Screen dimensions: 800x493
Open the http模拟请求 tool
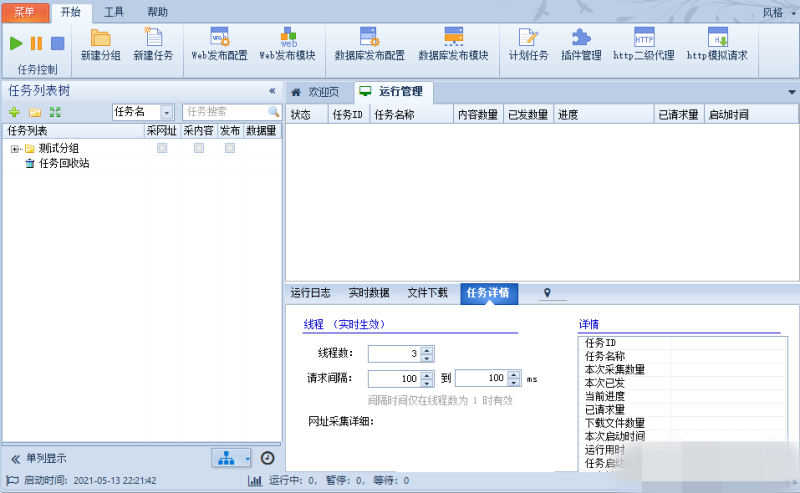click(717, 39)
